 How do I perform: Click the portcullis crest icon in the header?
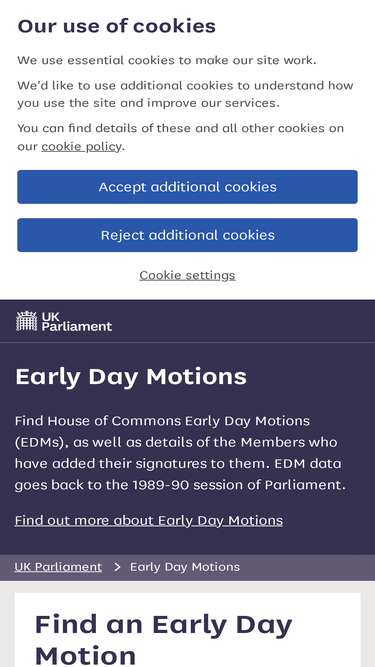coord(27,321)
